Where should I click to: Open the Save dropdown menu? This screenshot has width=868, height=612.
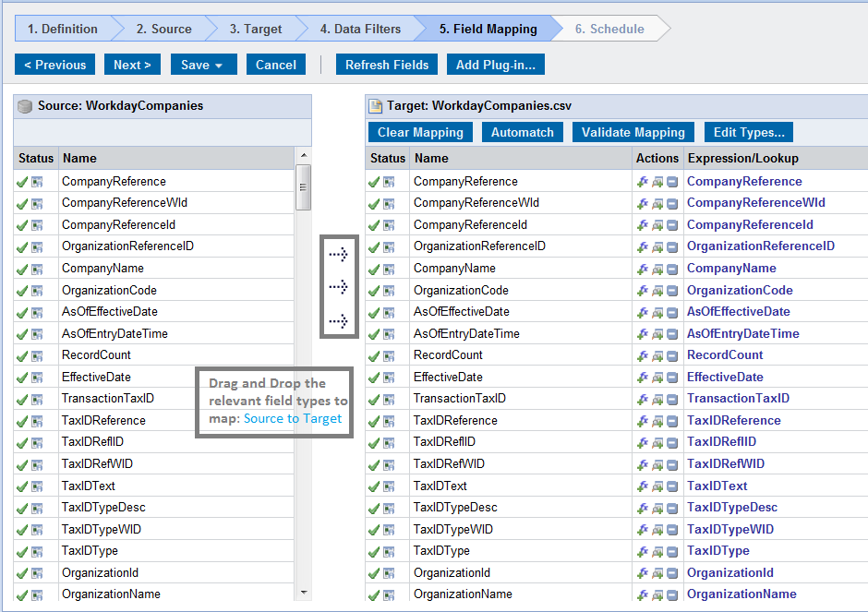pos(204,65)
